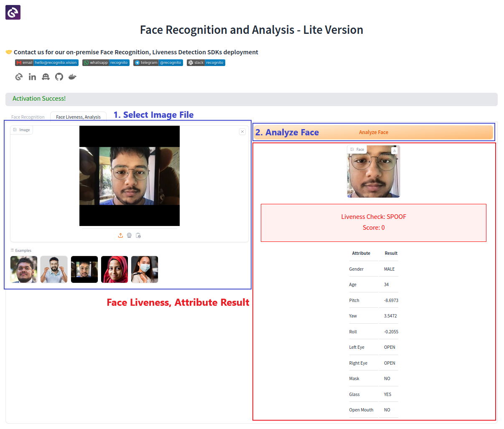Open the email hello@recognito.vision badge

[47, 63]
